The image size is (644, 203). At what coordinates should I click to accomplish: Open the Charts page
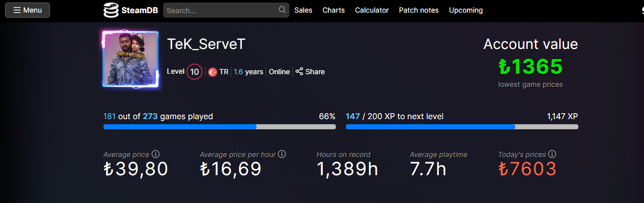pos(333,10)
